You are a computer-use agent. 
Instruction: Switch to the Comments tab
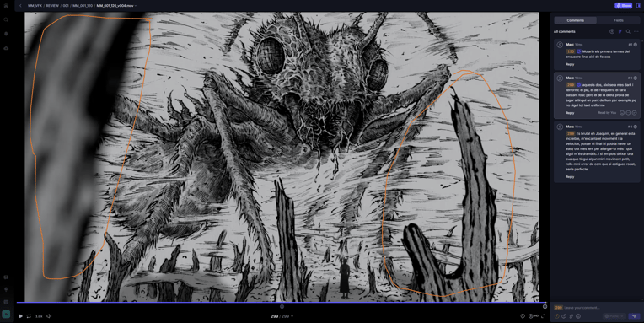point(575,20)
